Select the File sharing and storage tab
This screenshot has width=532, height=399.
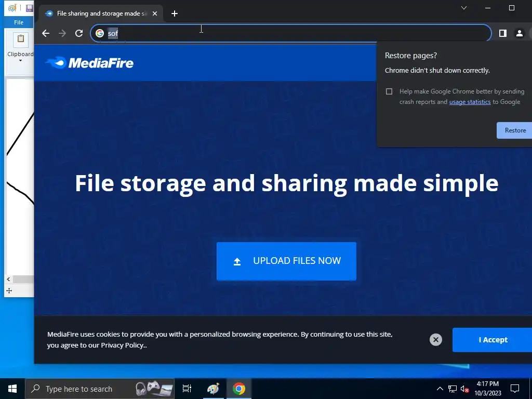(101, 14)
